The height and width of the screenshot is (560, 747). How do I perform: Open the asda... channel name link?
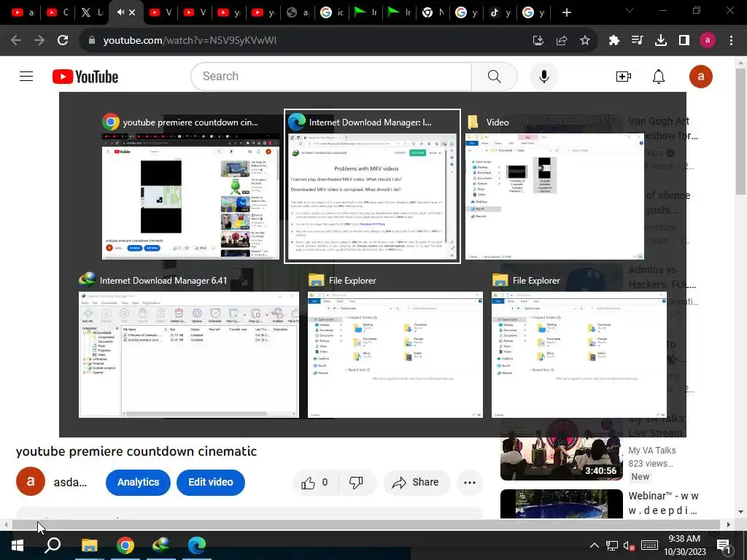point(70,483)
